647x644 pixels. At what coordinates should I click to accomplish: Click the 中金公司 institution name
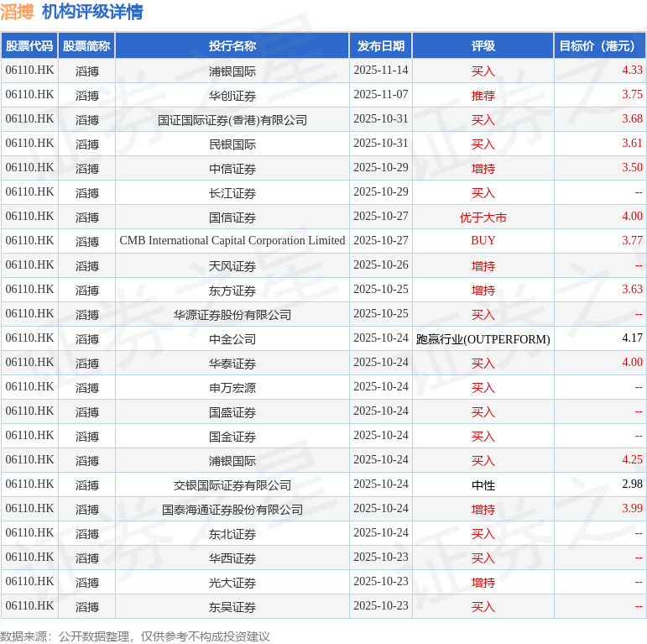pyautogui.click(x=232, y=338)
